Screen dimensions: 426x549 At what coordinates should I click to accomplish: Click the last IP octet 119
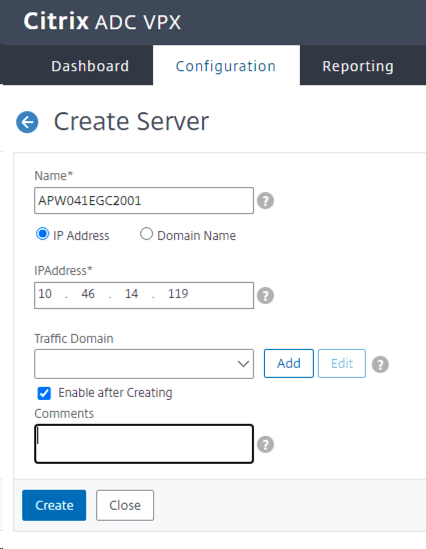(178, 293)
